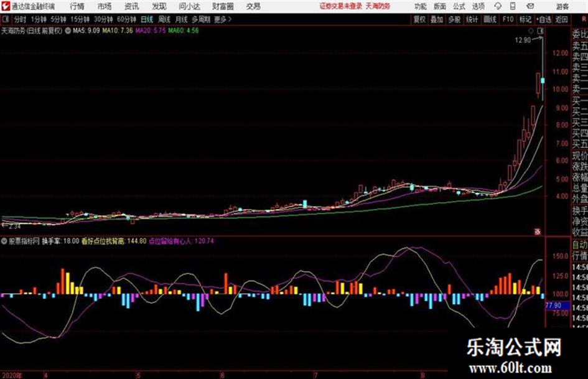Switch to 15分钟 period tab

[x=80, y=19]
